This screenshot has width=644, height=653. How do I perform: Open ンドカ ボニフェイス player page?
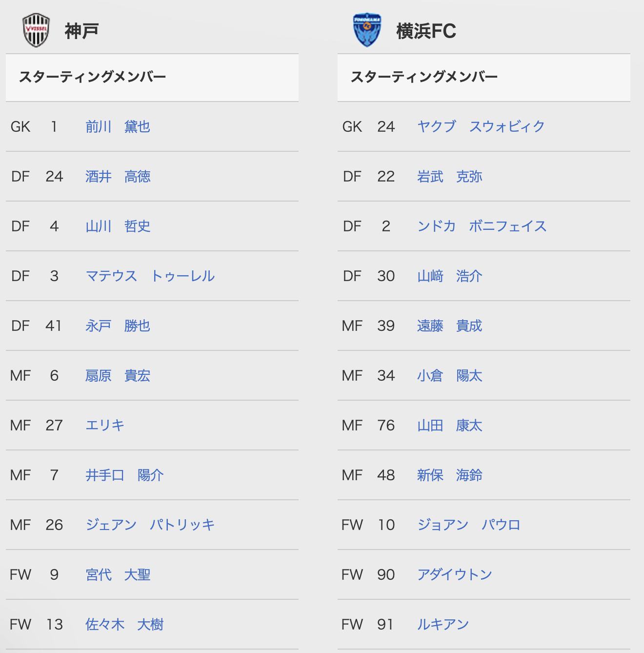point(482,226)
